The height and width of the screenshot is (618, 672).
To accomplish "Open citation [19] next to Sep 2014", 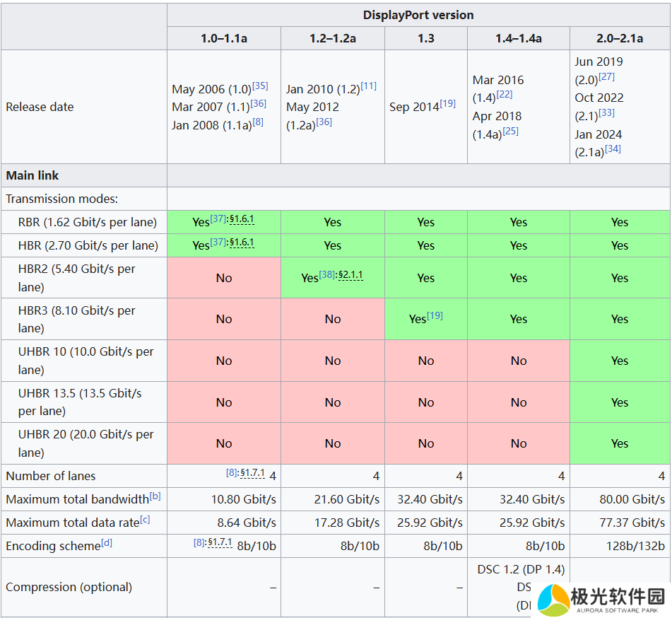I will tap(447, 104).
